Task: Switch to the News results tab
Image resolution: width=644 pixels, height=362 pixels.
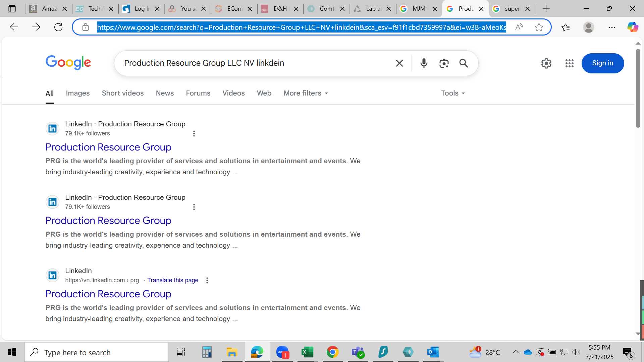Action: coord(165,93)
